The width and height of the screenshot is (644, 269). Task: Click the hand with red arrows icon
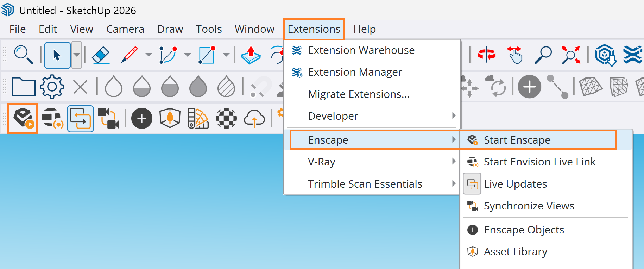(515, 55)
